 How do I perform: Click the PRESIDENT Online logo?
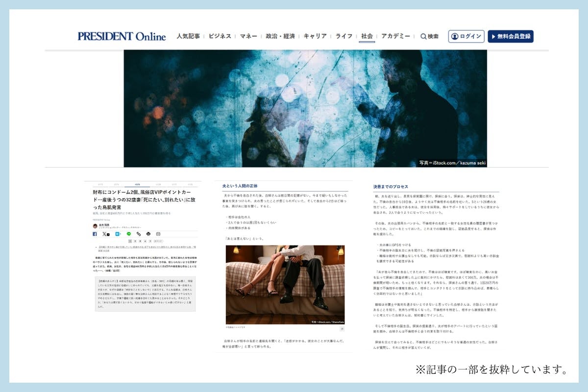[122, 36]
